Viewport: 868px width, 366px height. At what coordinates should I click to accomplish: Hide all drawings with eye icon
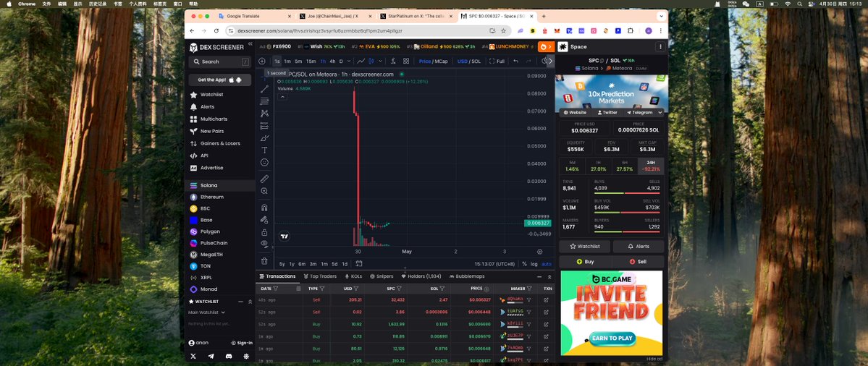265,244
